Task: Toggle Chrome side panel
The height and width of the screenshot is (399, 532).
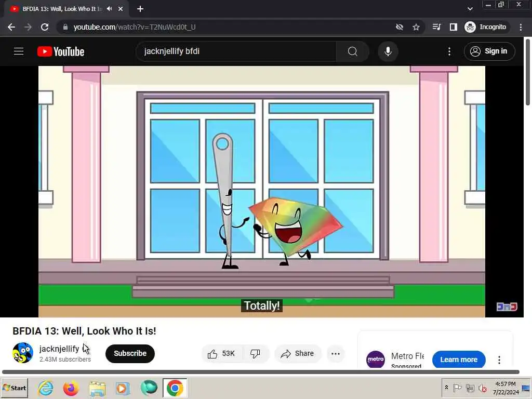Action: click(453, 27)
